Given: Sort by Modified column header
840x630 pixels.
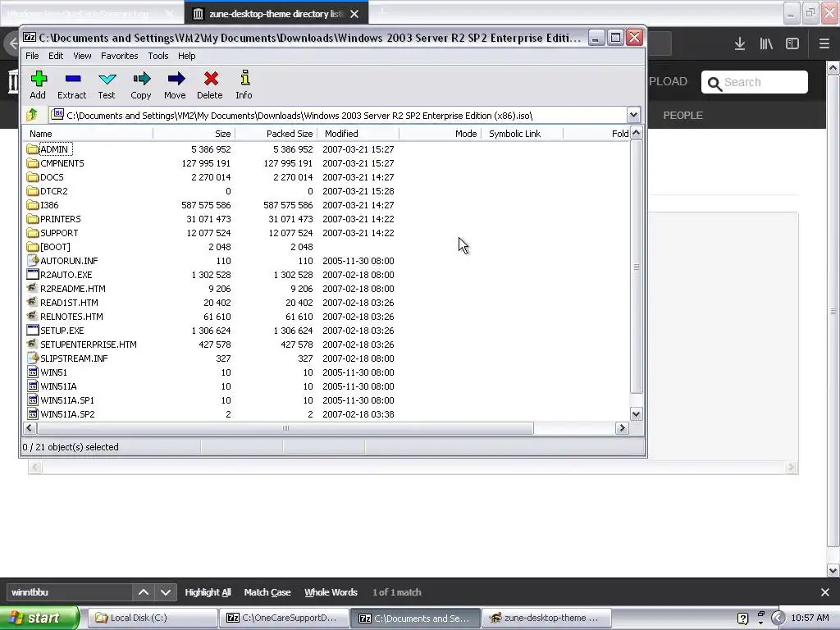Looking at the screenshot, I should pyautogui.click(x=358, y=134).
